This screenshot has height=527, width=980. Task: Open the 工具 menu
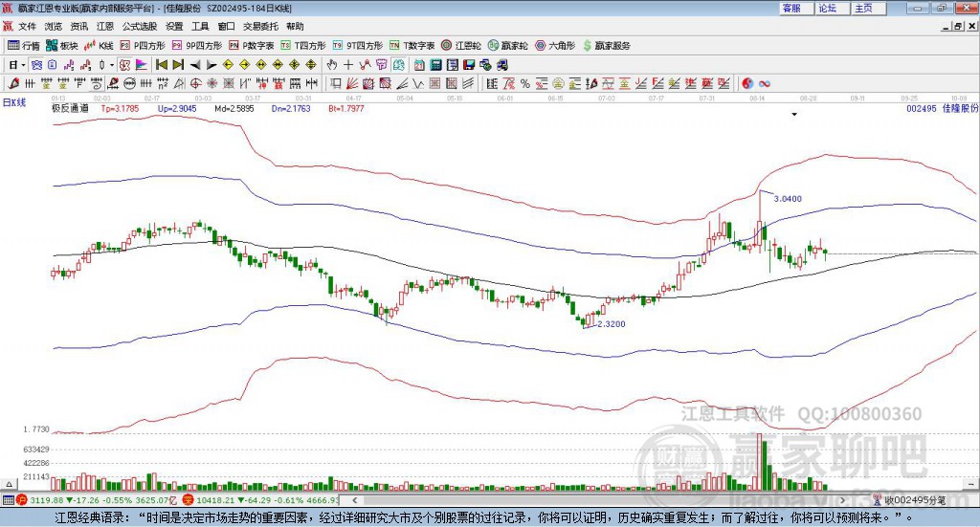click(200, 26)
